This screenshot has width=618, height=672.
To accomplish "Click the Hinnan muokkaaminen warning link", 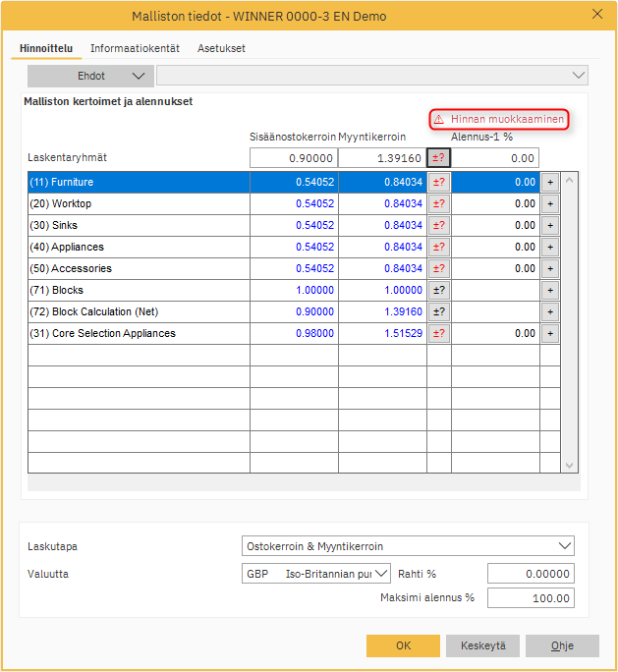I will (x=500, y=119).
